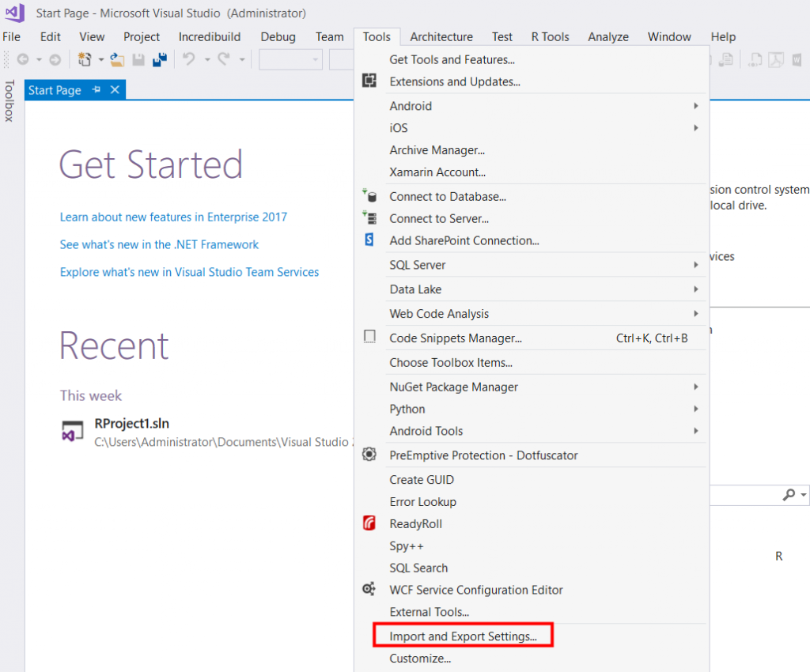Click the Navigate Forward toolbar icon

point(55,60)
